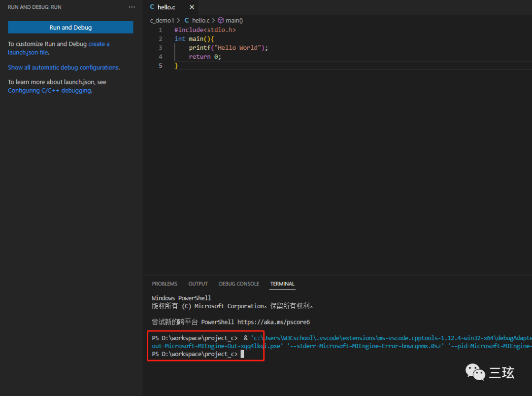Select the TERMINAL panel tab

(x=282, y=284)
